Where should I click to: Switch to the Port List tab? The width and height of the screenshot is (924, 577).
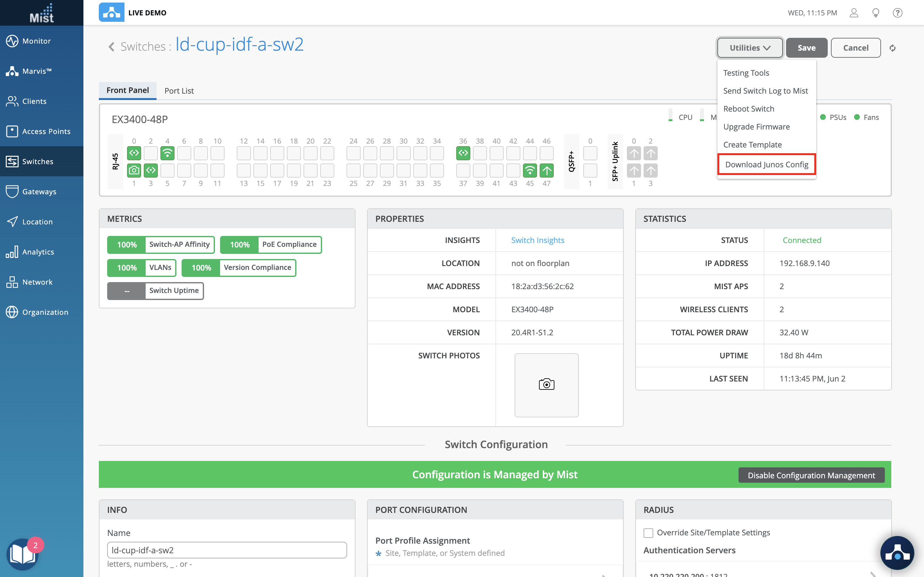click(179, 91)
